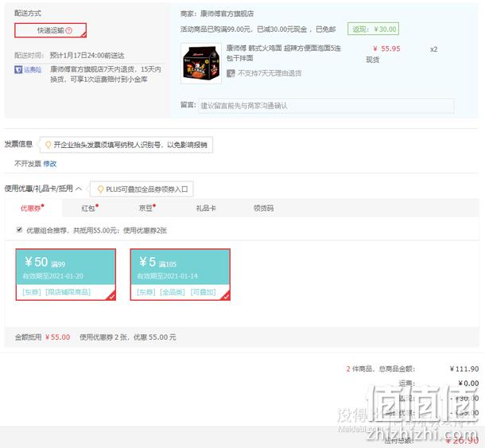The image size is (485, 448).
Task: Open the 康师傅 noodle product thumbnail
Action: (x=201, y=63)
